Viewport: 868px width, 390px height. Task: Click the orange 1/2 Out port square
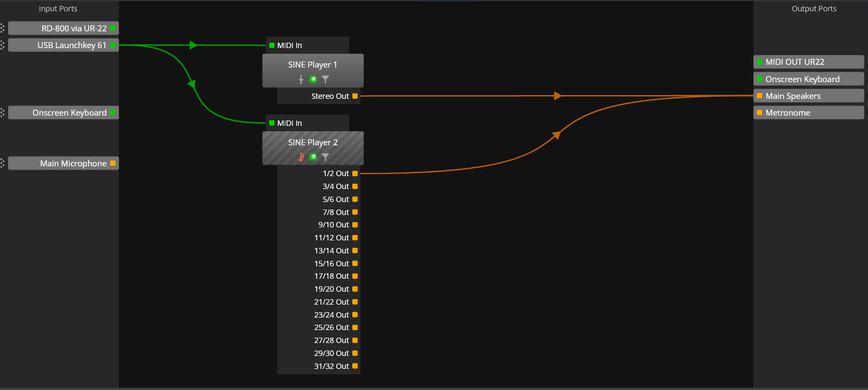[x=355, y=173]
